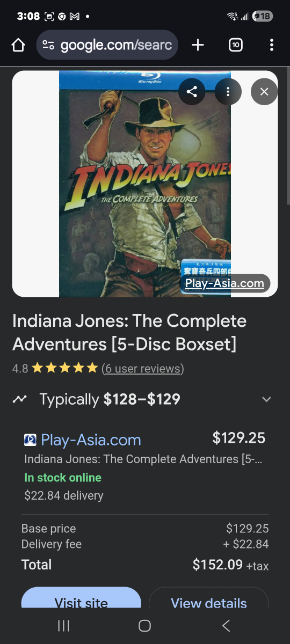Open Chrome three-dot overflow menu
The height and width of the screenshot is (644, 290).
click(x=272, y=45)
